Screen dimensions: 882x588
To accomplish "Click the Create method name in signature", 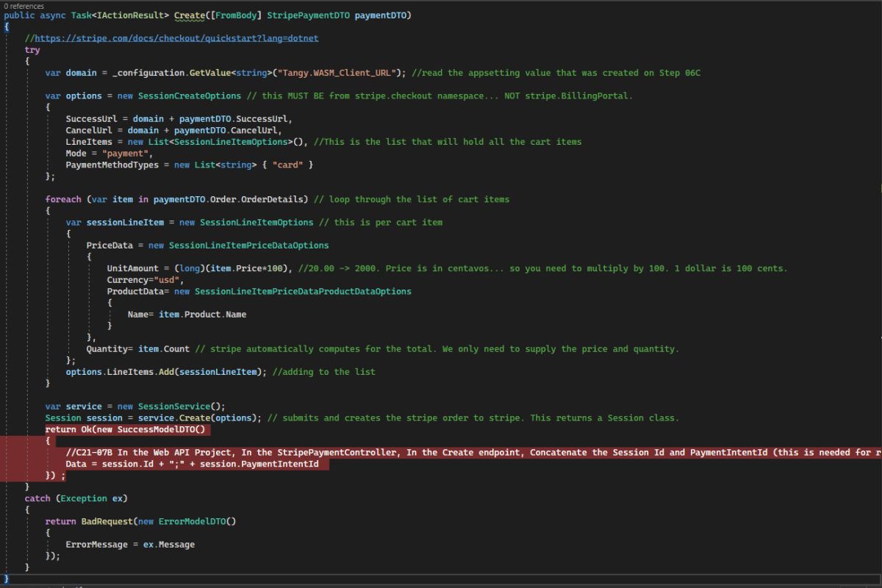I will (x=190, y=15).
